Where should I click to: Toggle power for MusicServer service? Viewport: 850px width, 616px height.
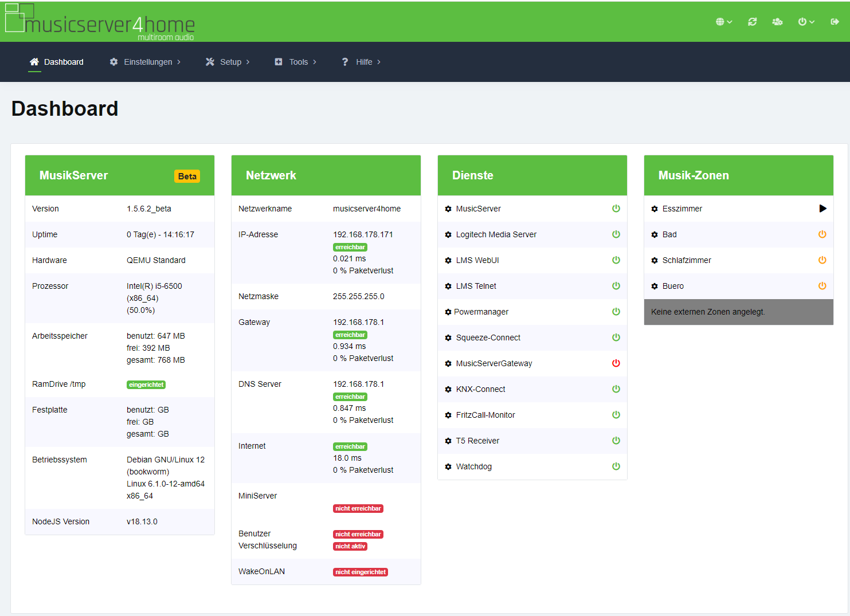click(x=616, y=209)
